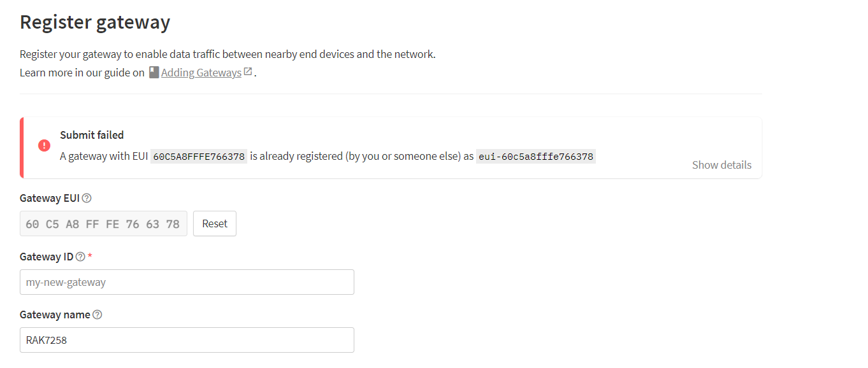Click the external link icon after Adding Gateways
Screen dimensions: 868x368
point(248,72)
